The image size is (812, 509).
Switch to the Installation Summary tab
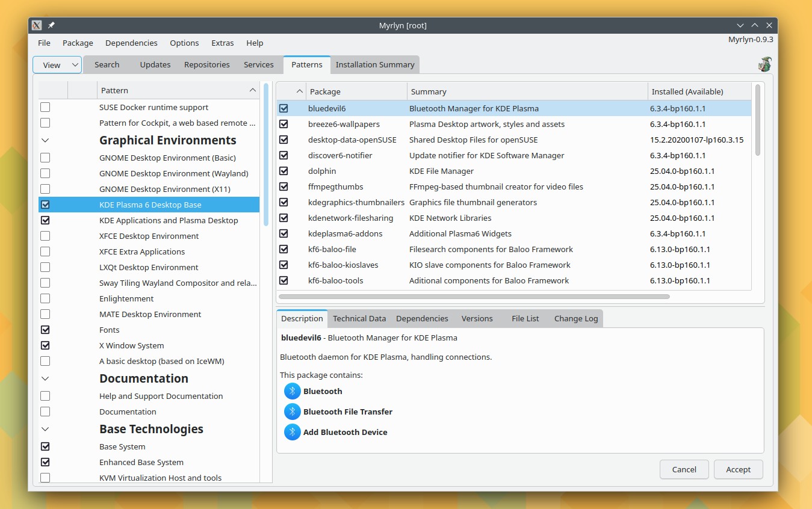(374, 64)
